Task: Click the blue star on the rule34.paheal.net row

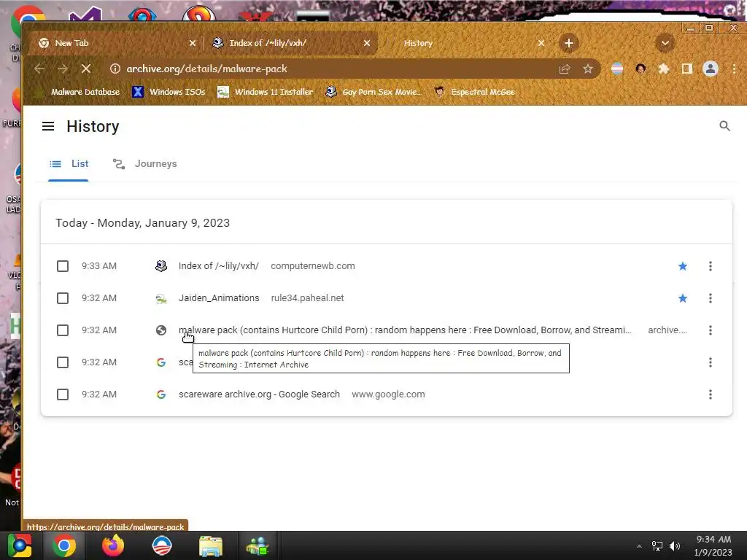Action: [x=683, y=298]
